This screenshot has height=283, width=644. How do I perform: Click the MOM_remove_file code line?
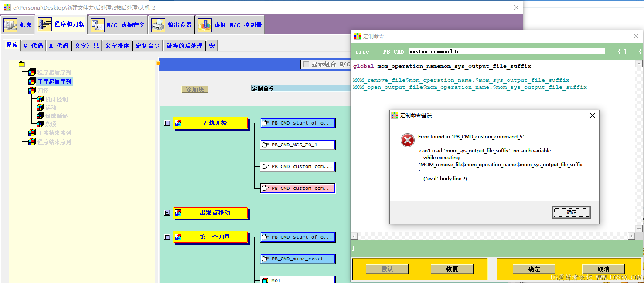461,80
